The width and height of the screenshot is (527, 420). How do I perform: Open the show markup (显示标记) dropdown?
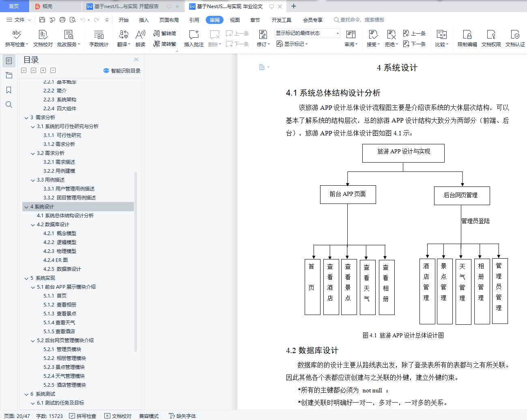point(293,44)
